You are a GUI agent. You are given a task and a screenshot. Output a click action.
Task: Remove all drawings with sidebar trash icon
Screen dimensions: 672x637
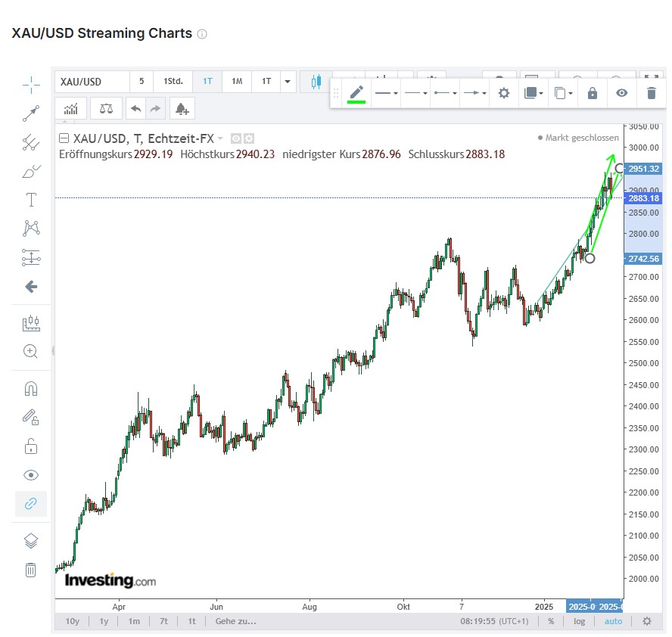[x=31, y=570]
